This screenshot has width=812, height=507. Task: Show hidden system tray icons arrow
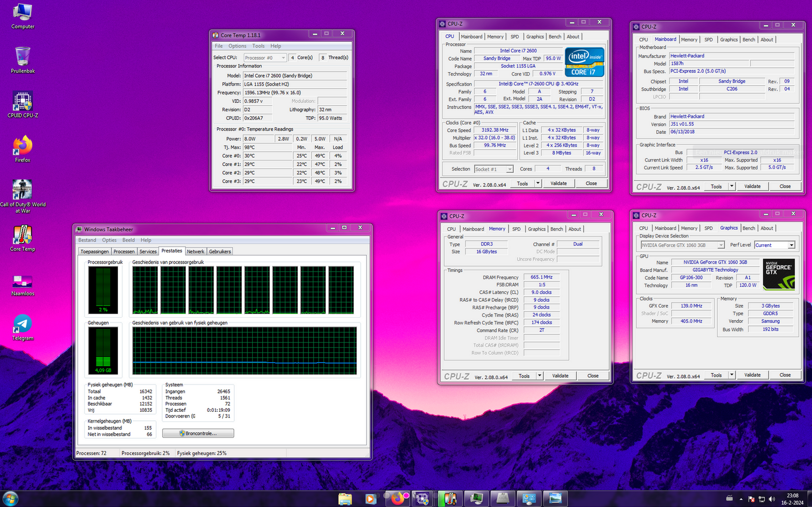741,499
